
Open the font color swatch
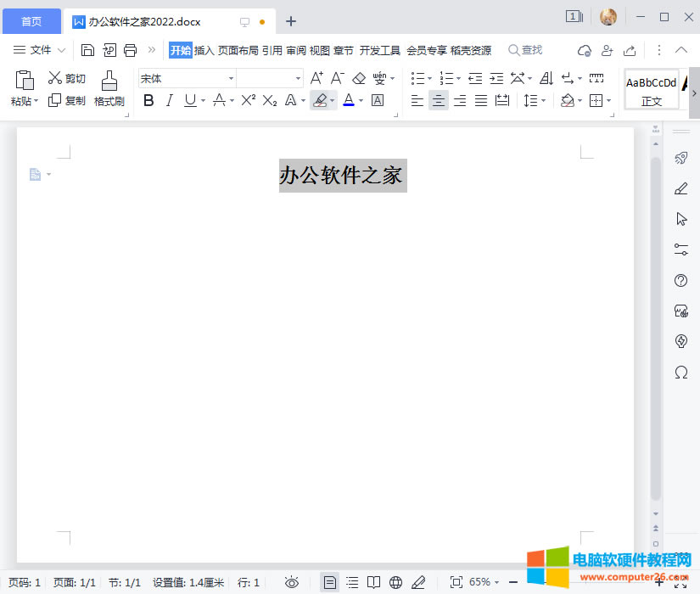point(350,100)
